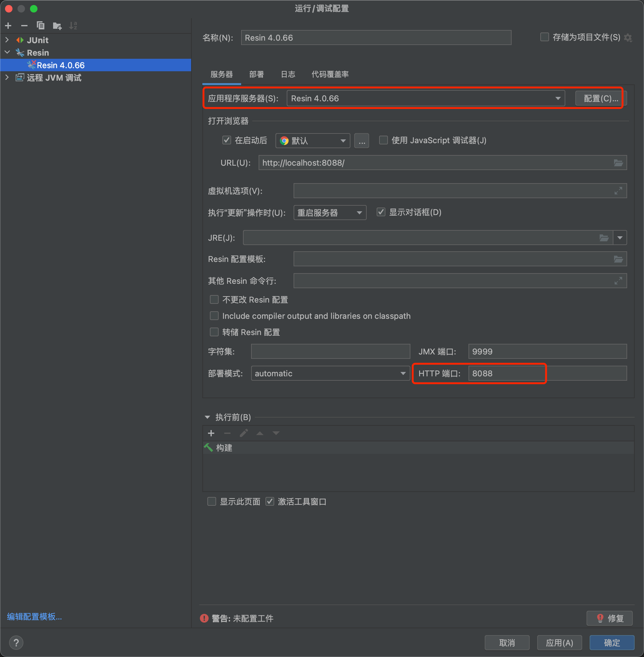This screenshot has width=644, height=657.
Task: Open project file storage settings gear
Action: pyautogui.click(x=628, y=38)
